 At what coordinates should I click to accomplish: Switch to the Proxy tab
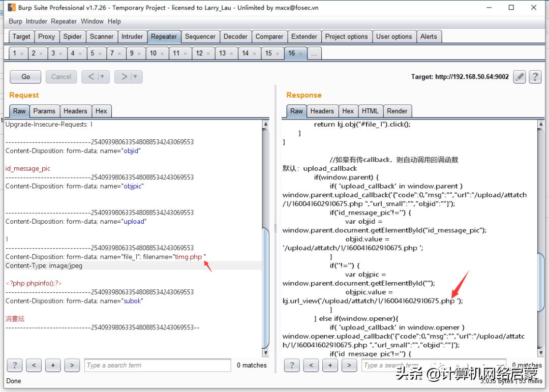pos(47,37)
